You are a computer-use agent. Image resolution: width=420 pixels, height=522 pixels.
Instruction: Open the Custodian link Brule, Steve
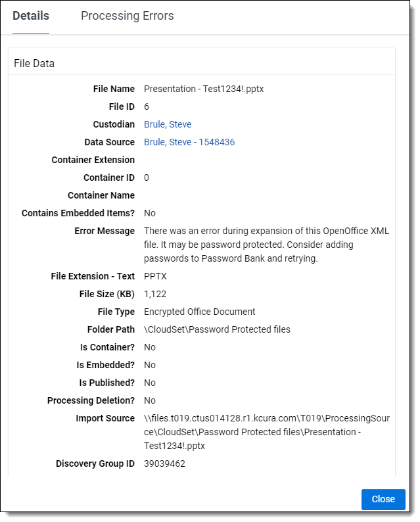coord(168,124)
